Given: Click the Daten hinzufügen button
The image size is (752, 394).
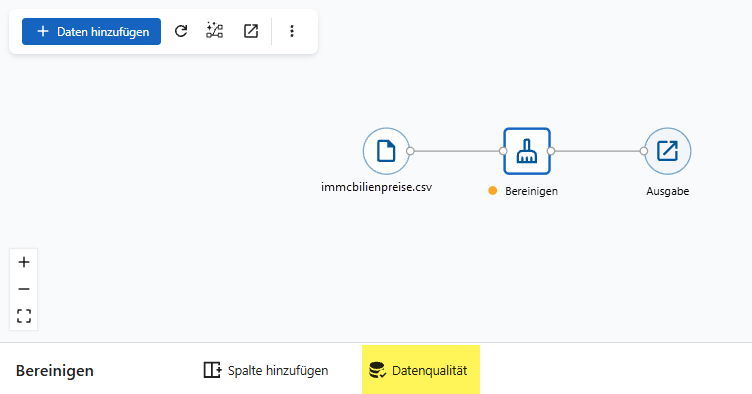Looking at the screenshot, I should coord(91,32).
